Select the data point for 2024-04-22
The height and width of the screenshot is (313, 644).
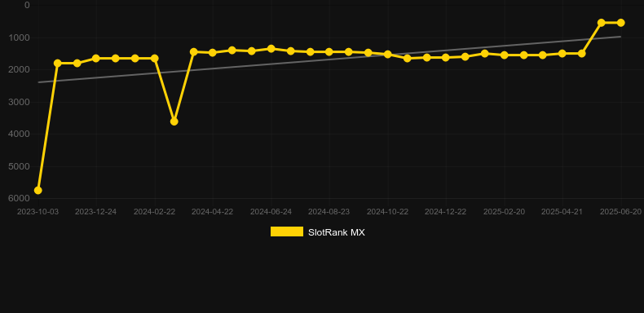point(213,53)
